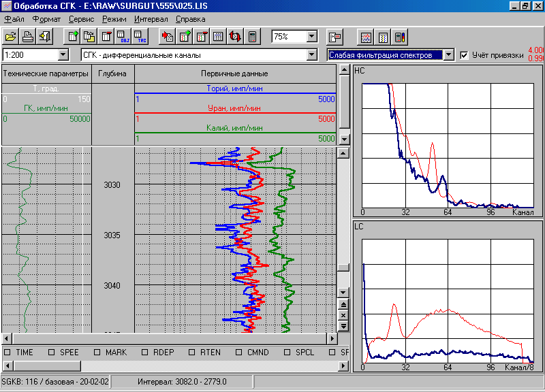Viewport: 545px width, 392px height.
Task: Click the spectrum chart icon
Action: [x=367, y=36]
